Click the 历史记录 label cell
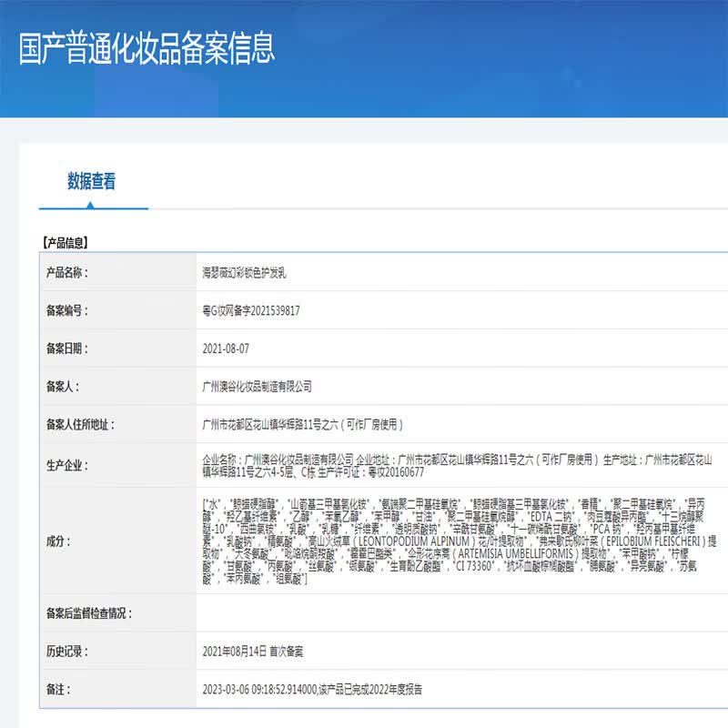The image size is (728, 728). point(118,651)
